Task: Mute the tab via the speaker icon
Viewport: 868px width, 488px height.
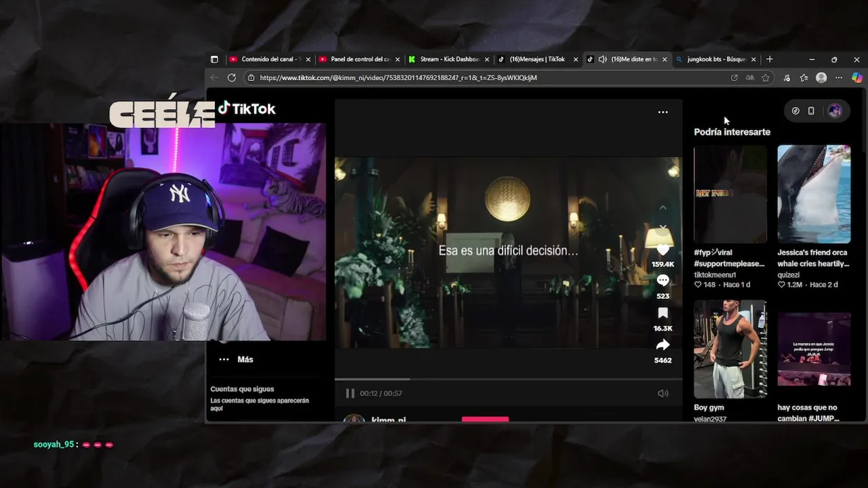Action: click(602, 60)
